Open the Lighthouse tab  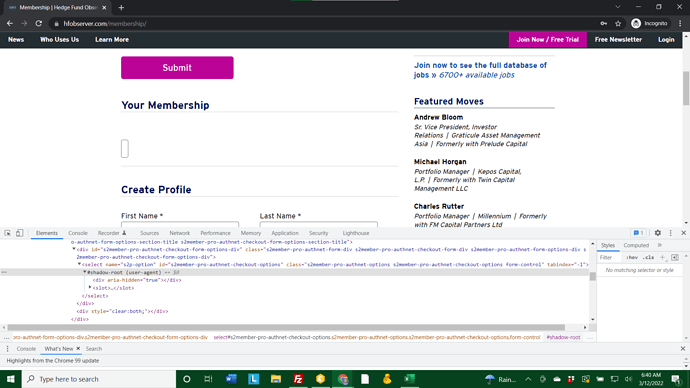356,233
